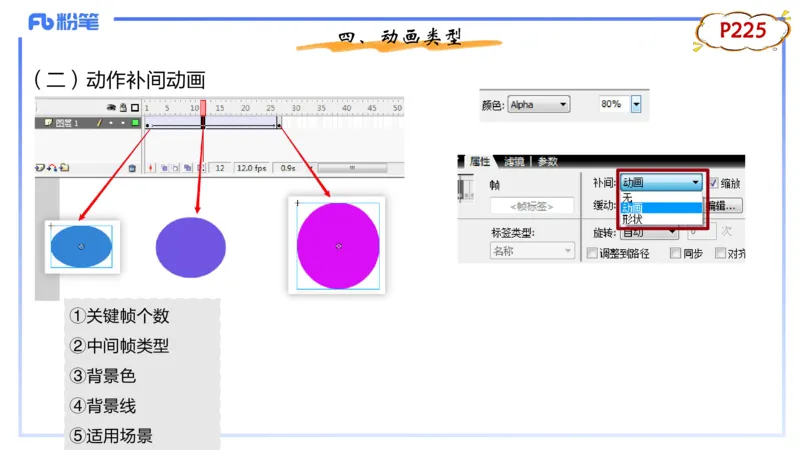Image resolution: width=800 pixels, height=450 pixels.
Task: Click the 0.9s elapsed time value
Action: pos(288,168)
